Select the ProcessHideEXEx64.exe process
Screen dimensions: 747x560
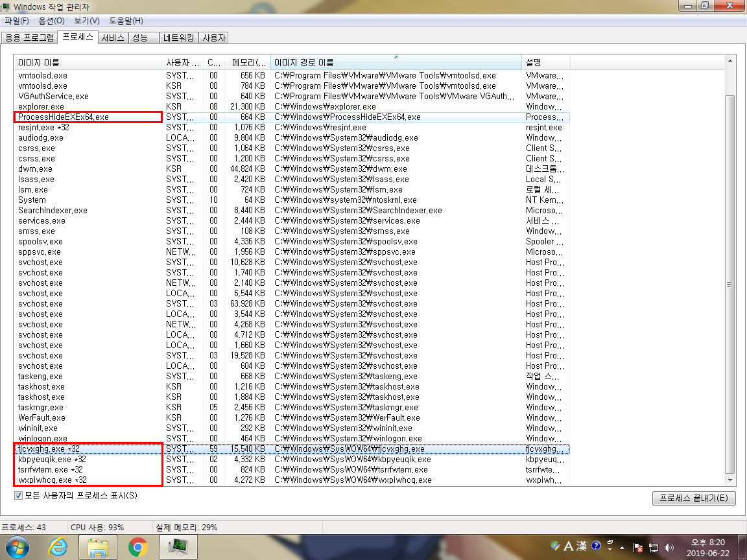click(x=292, y=117)
